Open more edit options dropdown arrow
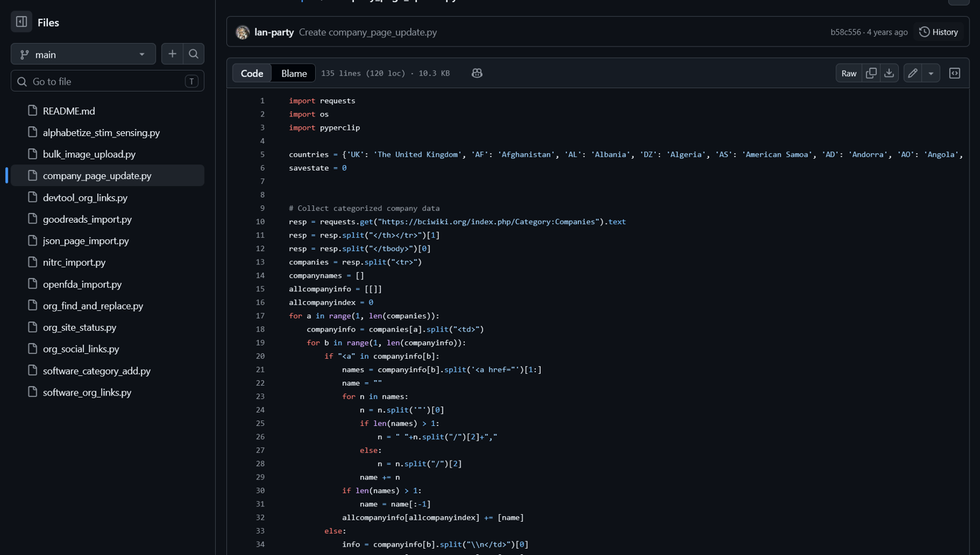 point(931,73)
